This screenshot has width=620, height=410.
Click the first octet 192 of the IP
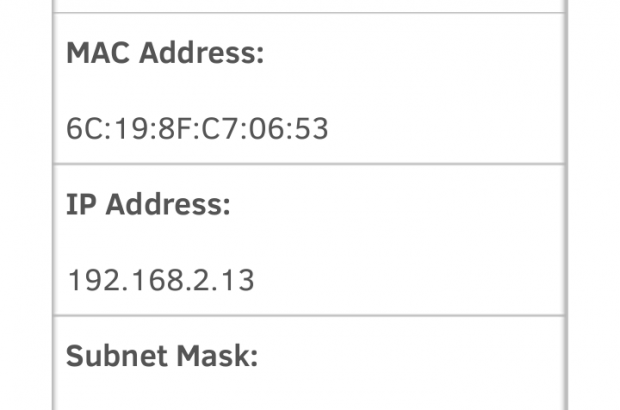coord(88,280)
